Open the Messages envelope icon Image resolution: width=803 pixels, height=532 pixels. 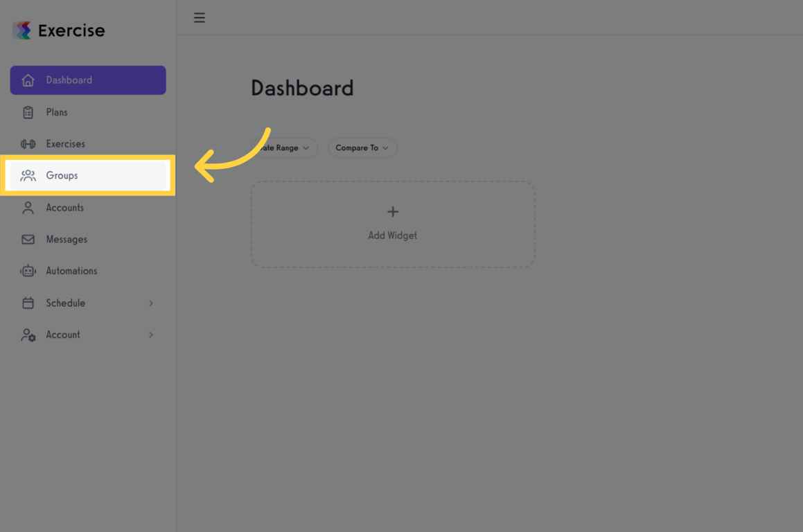coord(28,239)
